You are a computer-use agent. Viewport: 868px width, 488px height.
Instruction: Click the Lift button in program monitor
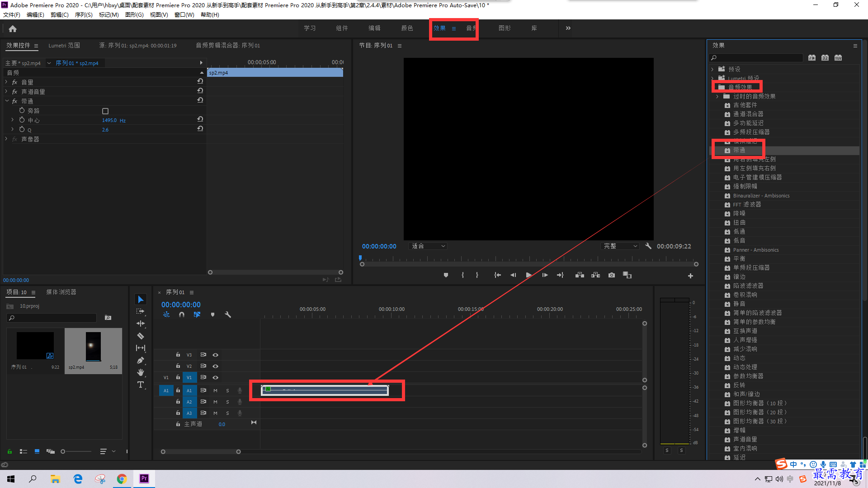[580, 275]
